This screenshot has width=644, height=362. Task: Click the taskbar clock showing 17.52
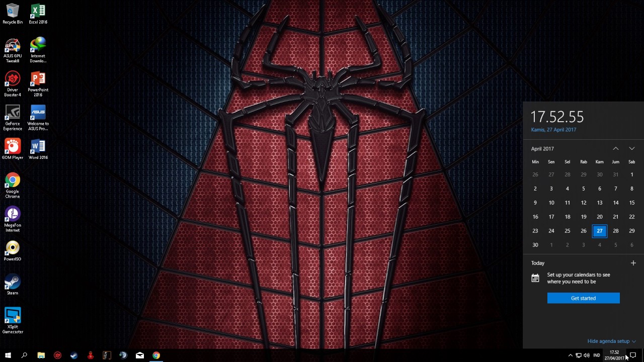pos(614,355)
